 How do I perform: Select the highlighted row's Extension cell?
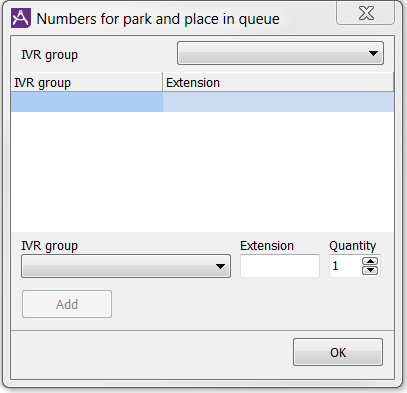pos(278,102)
